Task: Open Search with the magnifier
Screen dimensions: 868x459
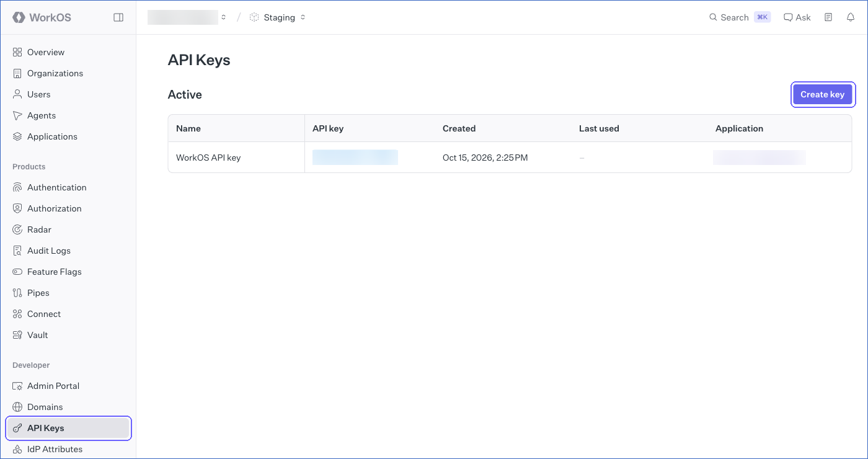Action: pyautogui.click(x=713, y=17)
